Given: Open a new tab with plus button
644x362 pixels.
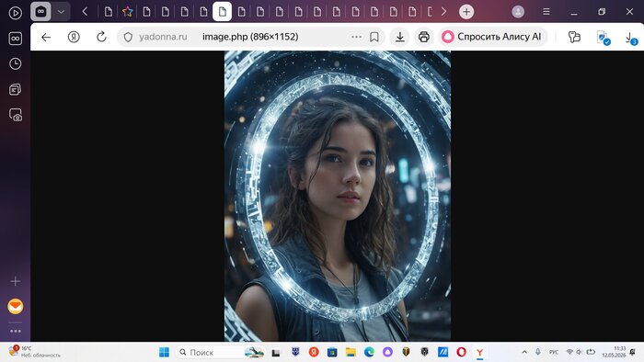Looking at the screenshot, I should pyautogui.click(x=466, y=11).
